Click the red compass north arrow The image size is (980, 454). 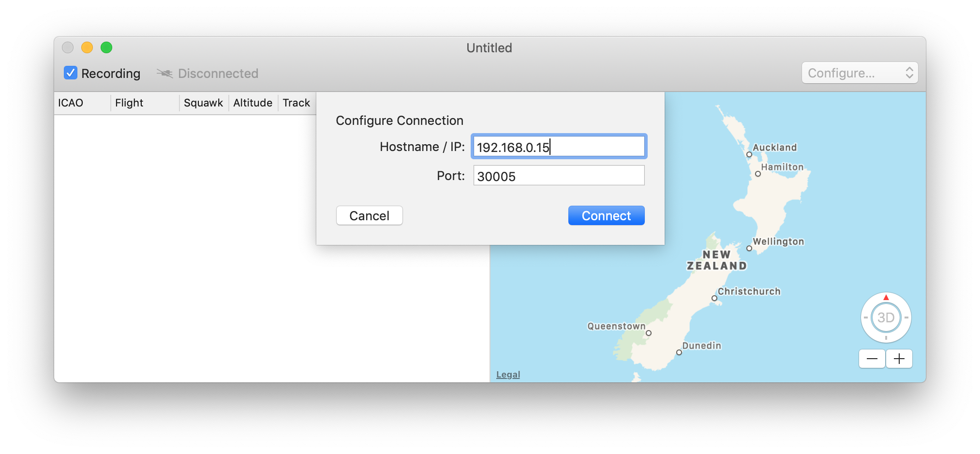tap(886, 297)
